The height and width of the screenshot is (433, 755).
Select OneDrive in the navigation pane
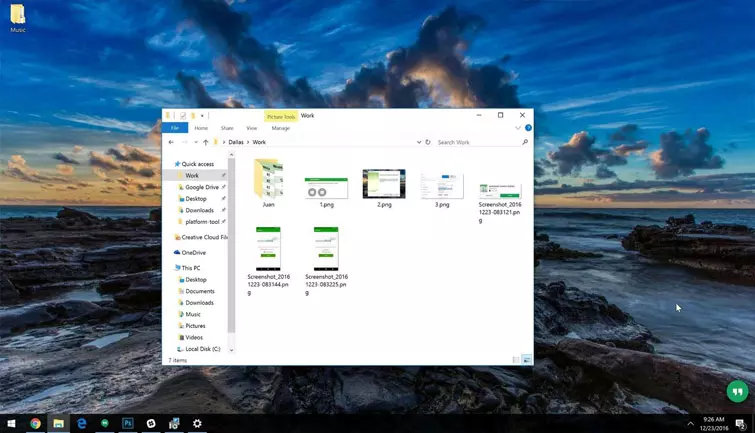coord(193,253)
